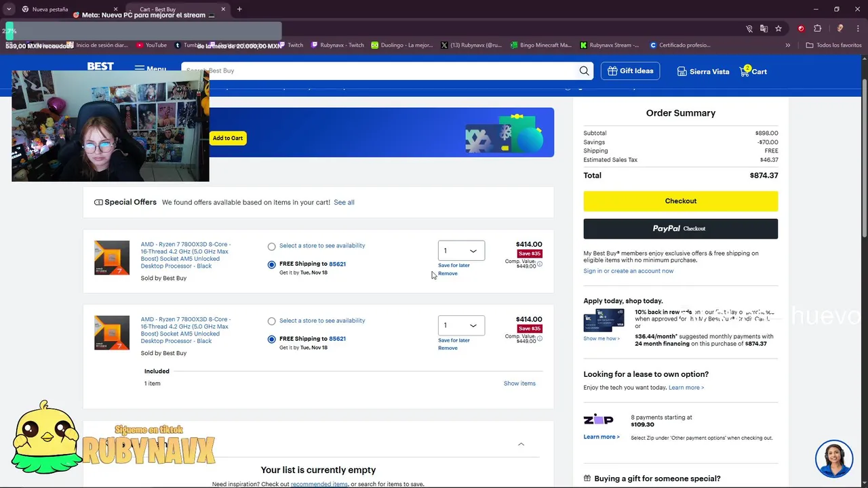This screenshot has width=868, height=488.
Task: Open the new tab plus button
Action: (x=239, y=9)
